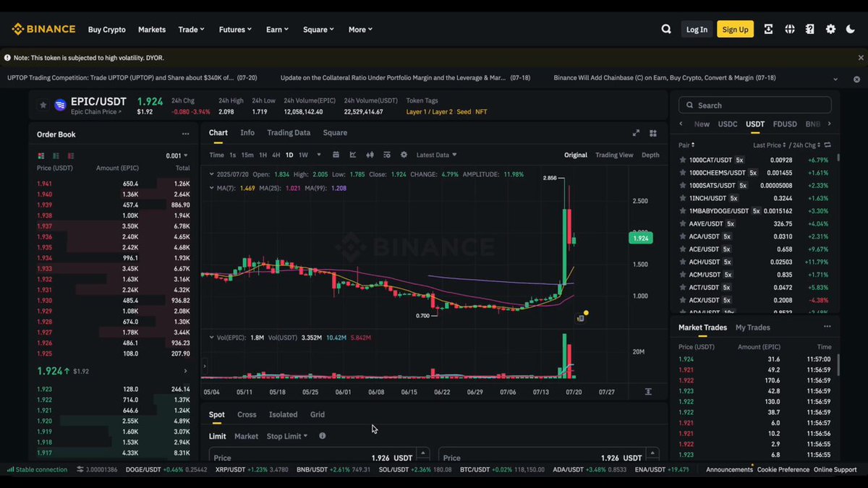Click the swap price/volume arrows icon
The width and height of the screenshot is (868, 488).
[827, 145]
